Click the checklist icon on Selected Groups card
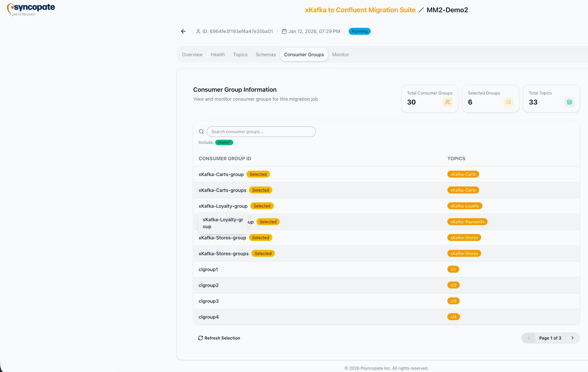 pyautogui.click(x=508, y=102)
